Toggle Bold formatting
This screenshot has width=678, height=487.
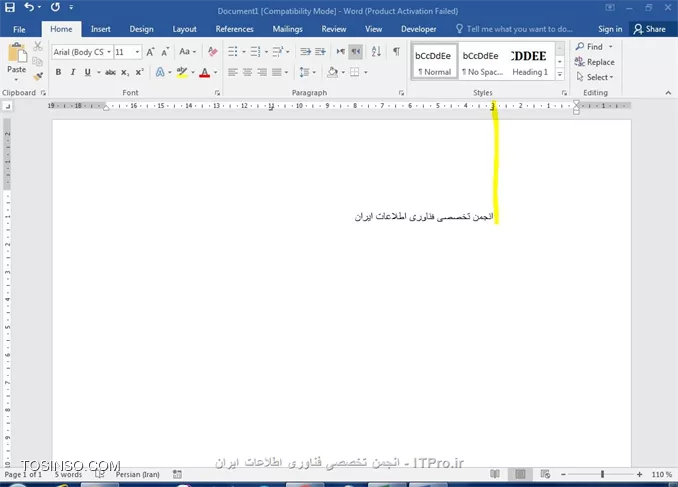coord(58,72)
